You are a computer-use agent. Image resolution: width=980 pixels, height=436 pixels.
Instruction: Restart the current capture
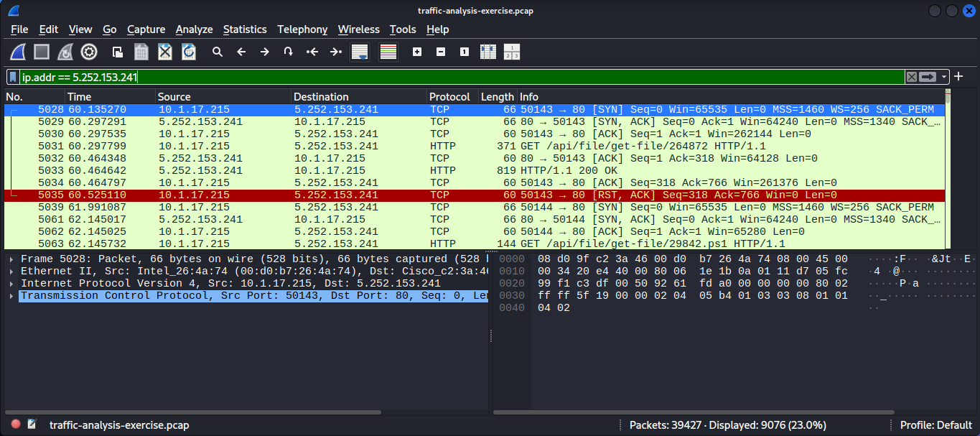click(x=64, y=51)
